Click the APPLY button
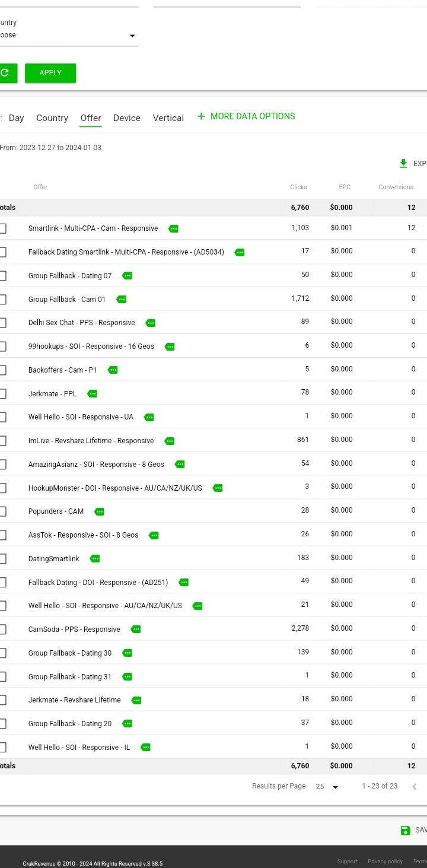 click(50, 73)
